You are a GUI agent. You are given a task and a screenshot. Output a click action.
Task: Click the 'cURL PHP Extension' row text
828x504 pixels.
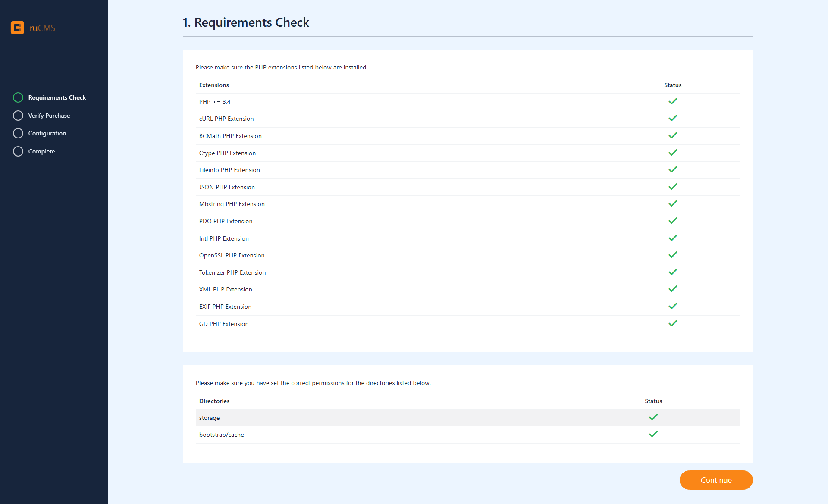coord(226,119)
